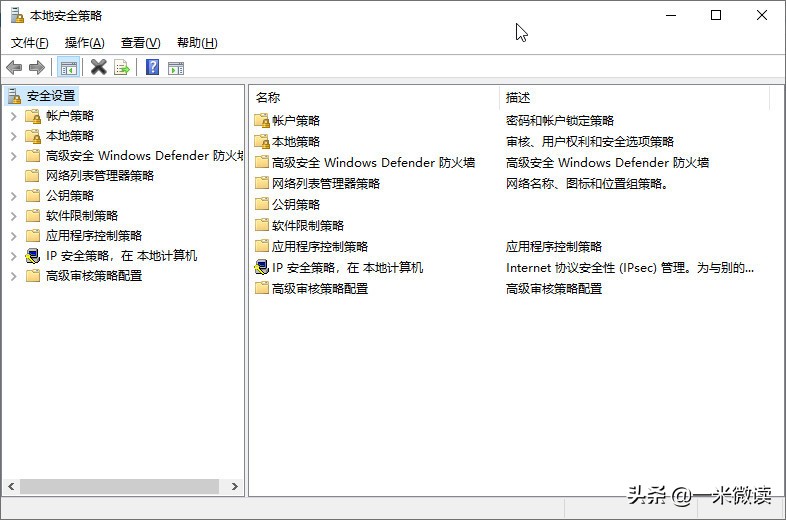
Task: Expand the 高级审核策略配置 tree node
Action: pyautogui.click(x=14, y=276)
